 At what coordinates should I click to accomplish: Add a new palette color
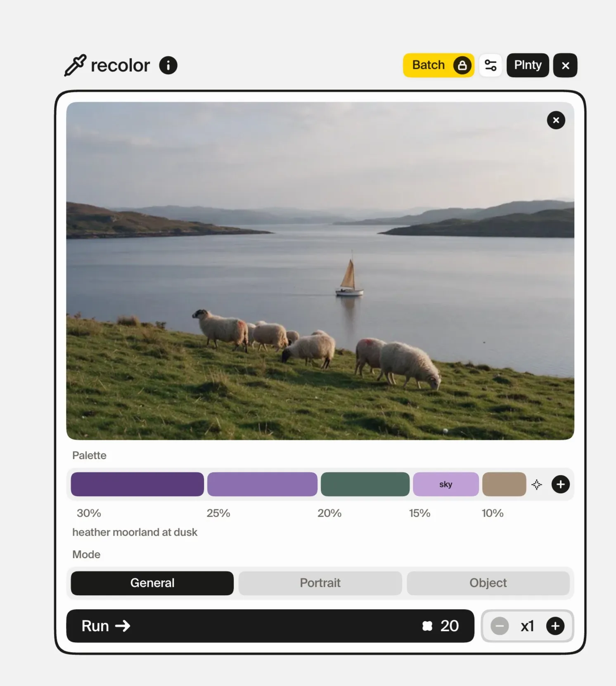(x=560, y=484)
